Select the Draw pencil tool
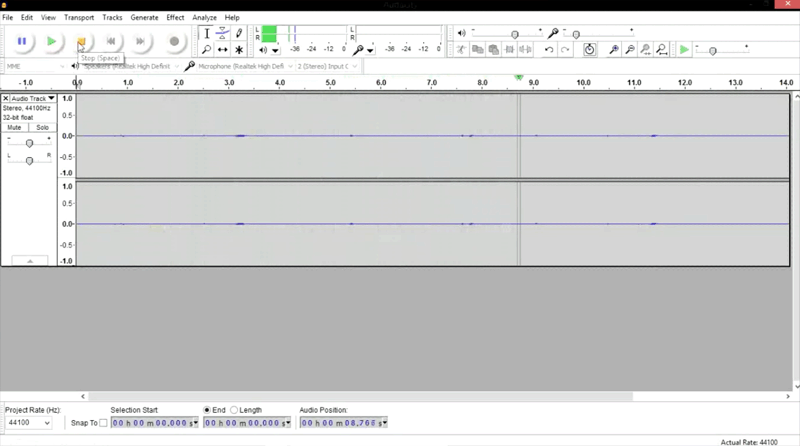Screen dimensions: 800x446 point(239,34)
